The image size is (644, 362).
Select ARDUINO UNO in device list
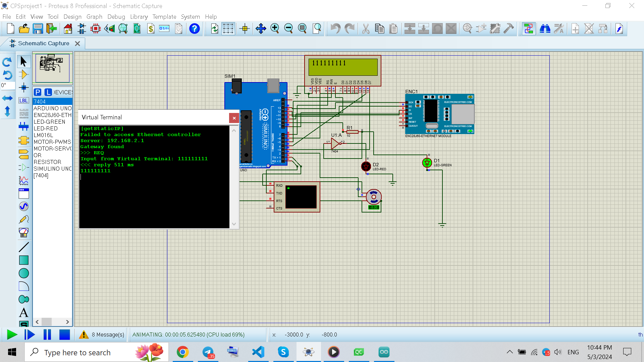coord(52,108)
